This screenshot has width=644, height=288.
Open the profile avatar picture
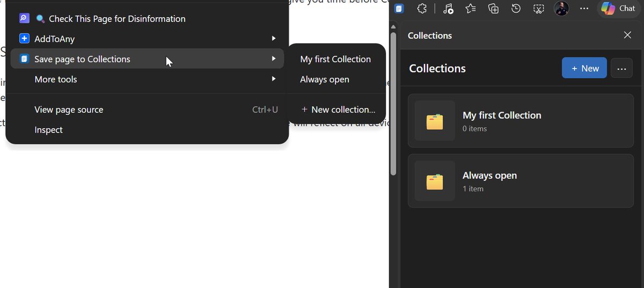click(561, 9)
